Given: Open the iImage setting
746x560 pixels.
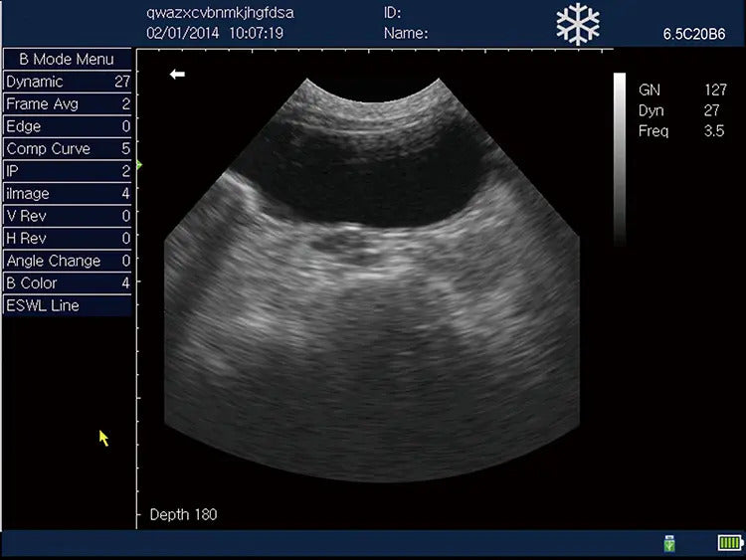Looking at the screenshot, I should point(68,194).
